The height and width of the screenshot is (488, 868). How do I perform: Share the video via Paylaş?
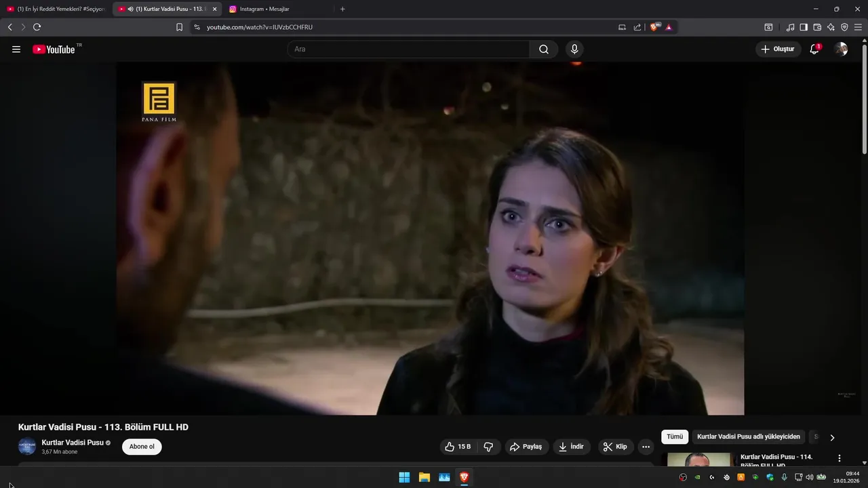click(526, 447)
